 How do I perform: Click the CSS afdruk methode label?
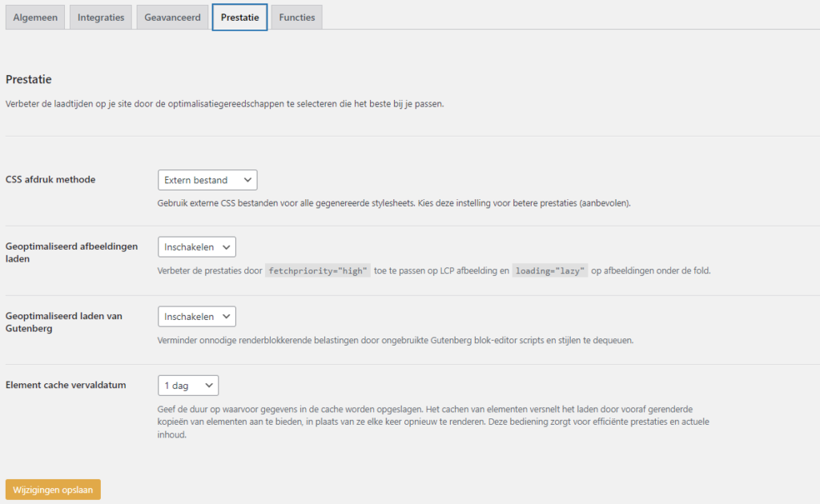(50, 179)
